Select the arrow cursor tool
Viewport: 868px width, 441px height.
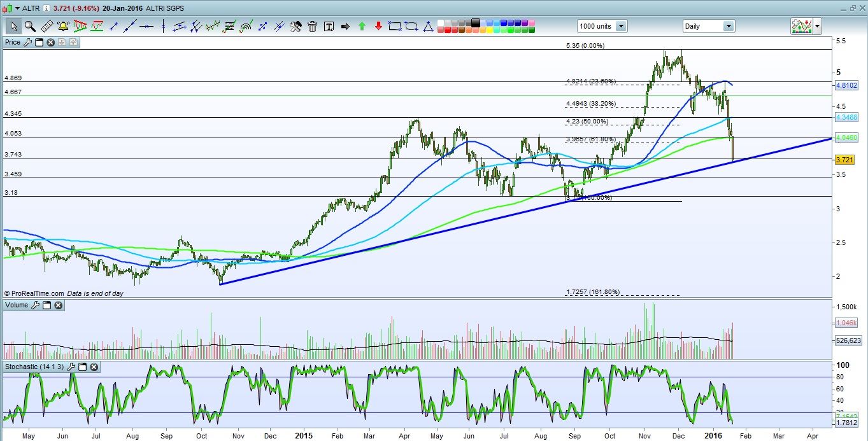coord(13,26)
